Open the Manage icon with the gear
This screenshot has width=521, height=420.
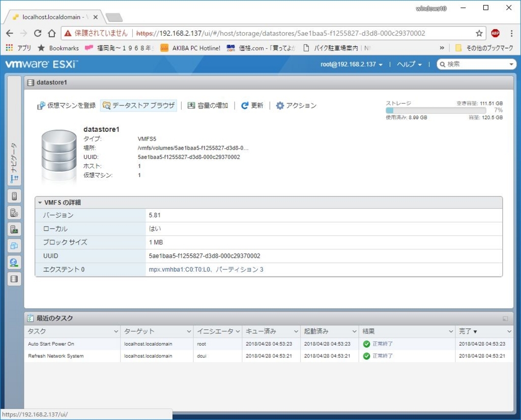(14, 213)
